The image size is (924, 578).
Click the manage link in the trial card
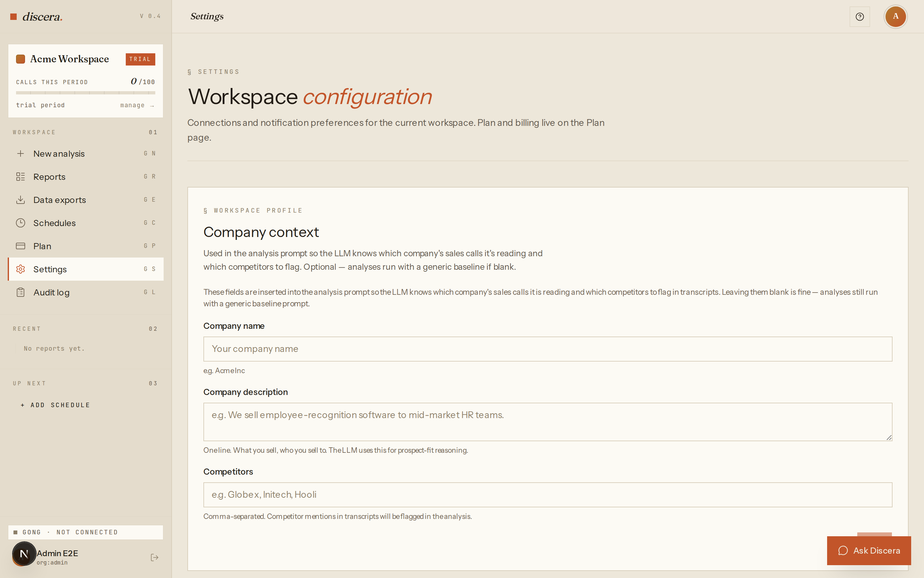[137, 105]
